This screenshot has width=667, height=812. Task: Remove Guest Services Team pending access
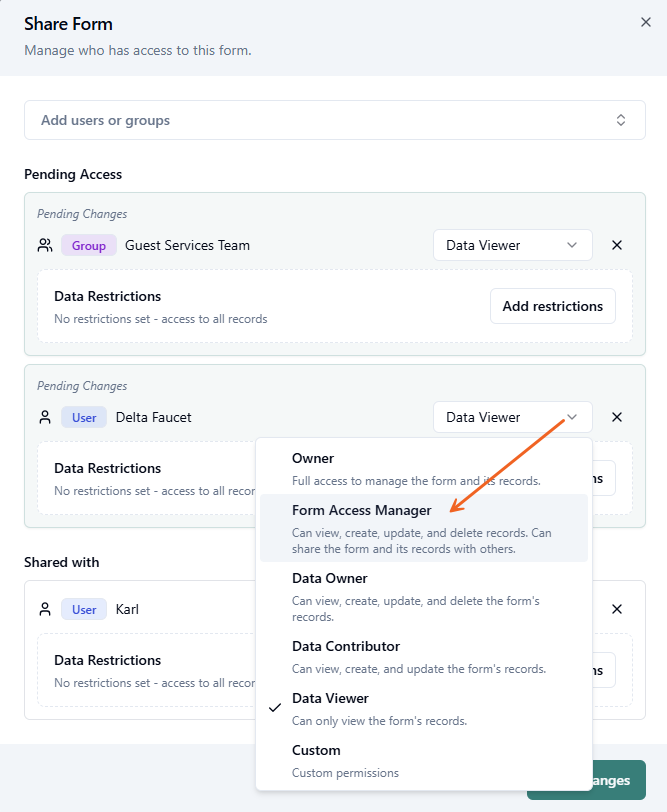point(617,245)
